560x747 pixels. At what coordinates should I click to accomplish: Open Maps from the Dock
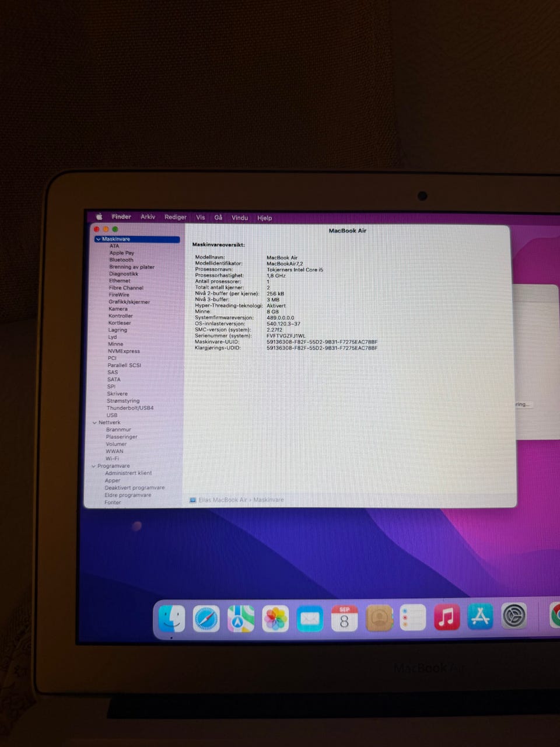pos(241,619)
